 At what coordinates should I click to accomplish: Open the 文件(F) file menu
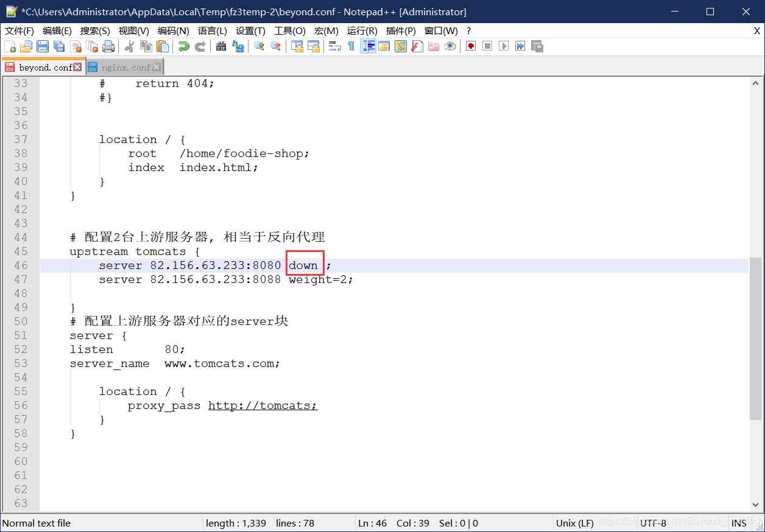coord(19,30)
